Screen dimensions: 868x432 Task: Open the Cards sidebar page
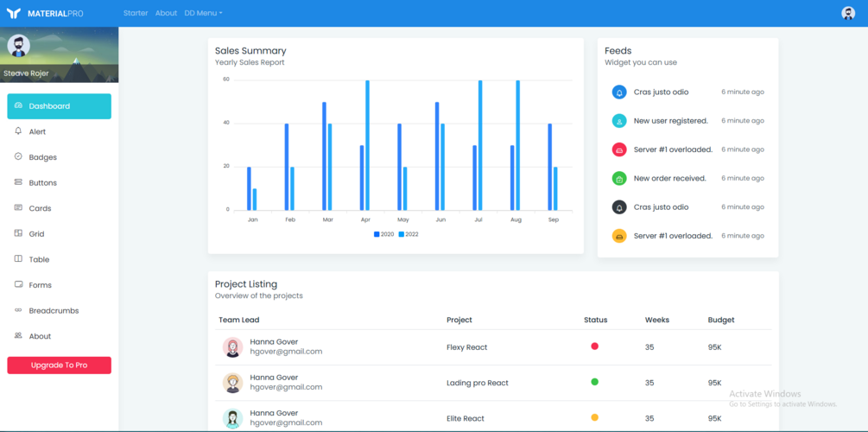point(60,208)
